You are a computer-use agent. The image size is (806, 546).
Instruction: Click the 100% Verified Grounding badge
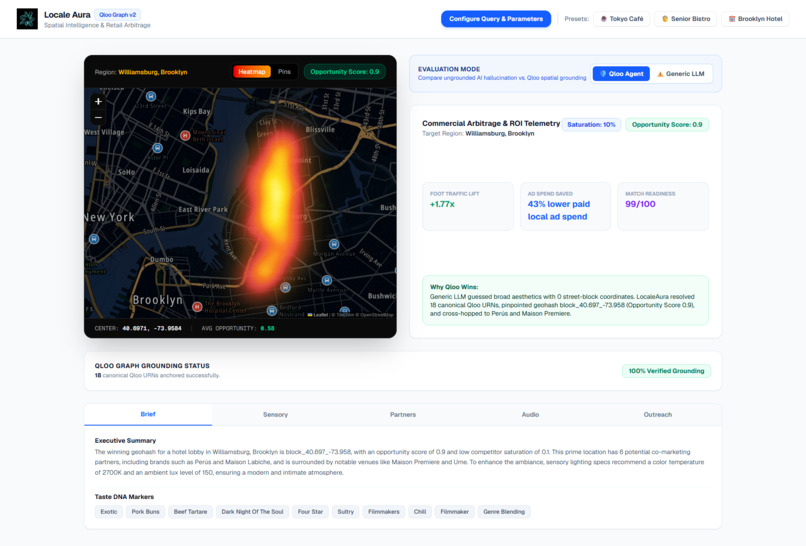click(x=666, y=371)
